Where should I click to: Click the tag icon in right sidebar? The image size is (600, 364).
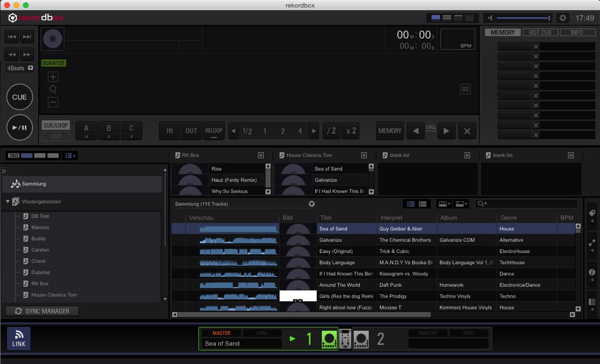pos(592,213)
